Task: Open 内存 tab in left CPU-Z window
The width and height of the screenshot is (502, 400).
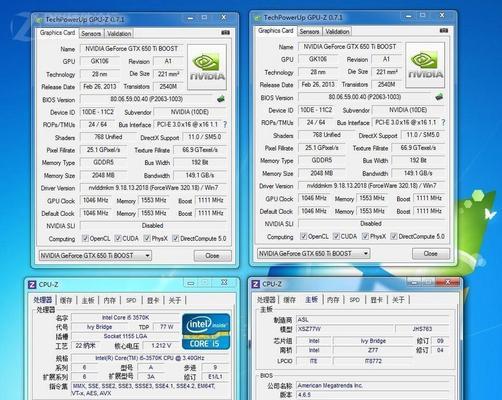Action: 110,300
